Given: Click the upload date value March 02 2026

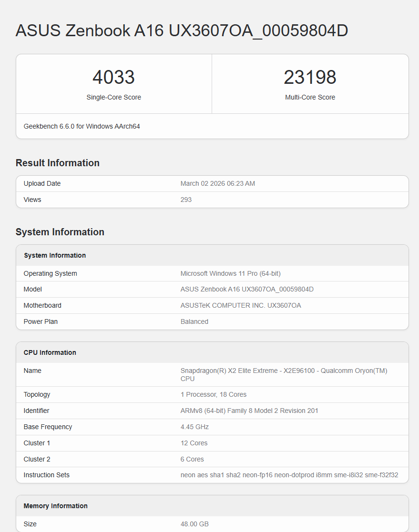Looking at the screenshot, I should click(x=217, y=183).
